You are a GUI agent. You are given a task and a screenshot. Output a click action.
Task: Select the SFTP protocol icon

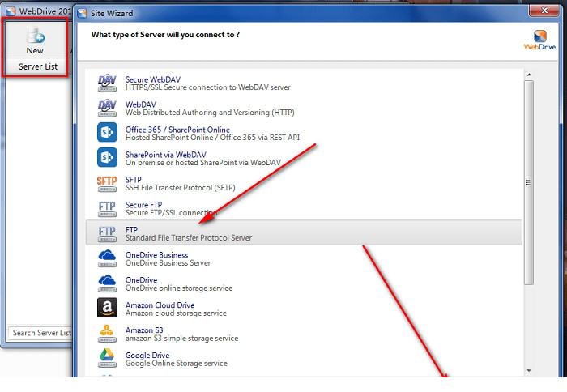coord(107,183)
